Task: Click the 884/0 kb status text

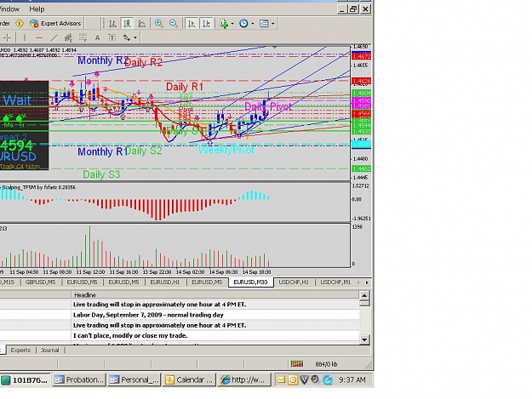Action: click(326, 364)
